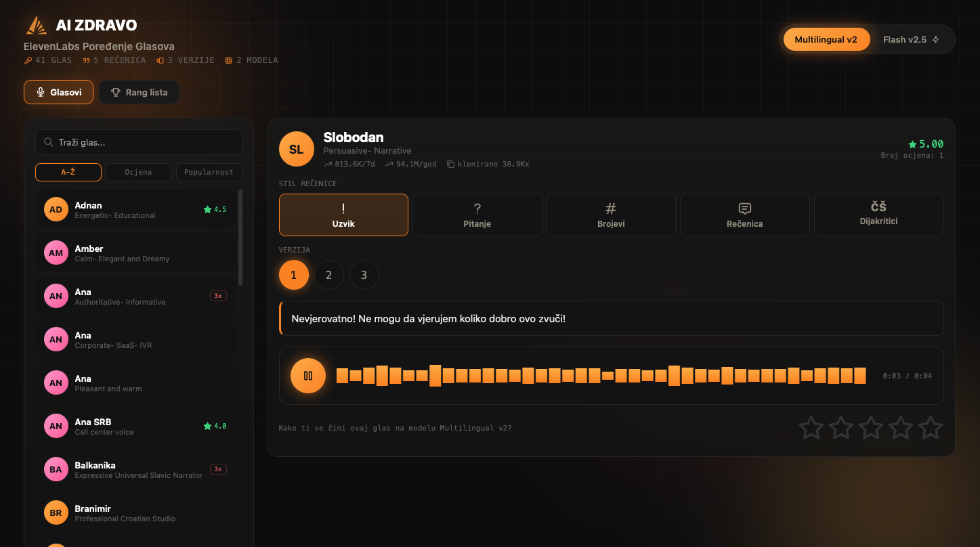Rate the voice two stars
Image resolution: width=980 pixels, height=547 pixels.
pyautogui.click(x=841, y=428)
